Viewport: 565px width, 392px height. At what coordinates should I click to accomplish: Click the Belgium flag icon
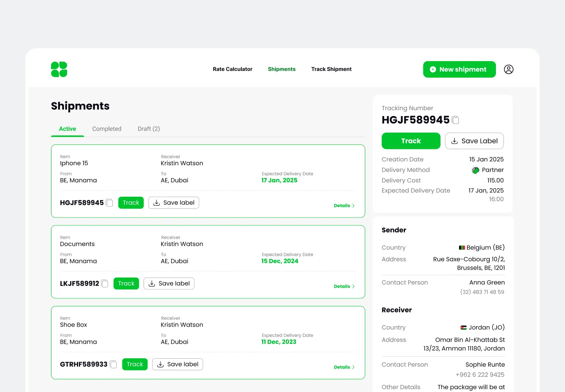pos(462,248)
